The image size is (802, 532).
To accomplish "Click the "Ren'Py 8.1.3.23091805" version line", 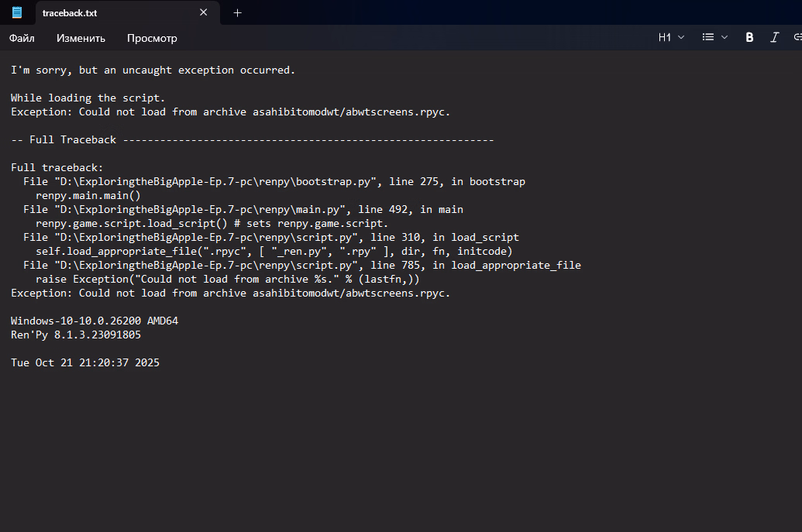I will coord(76,335).
